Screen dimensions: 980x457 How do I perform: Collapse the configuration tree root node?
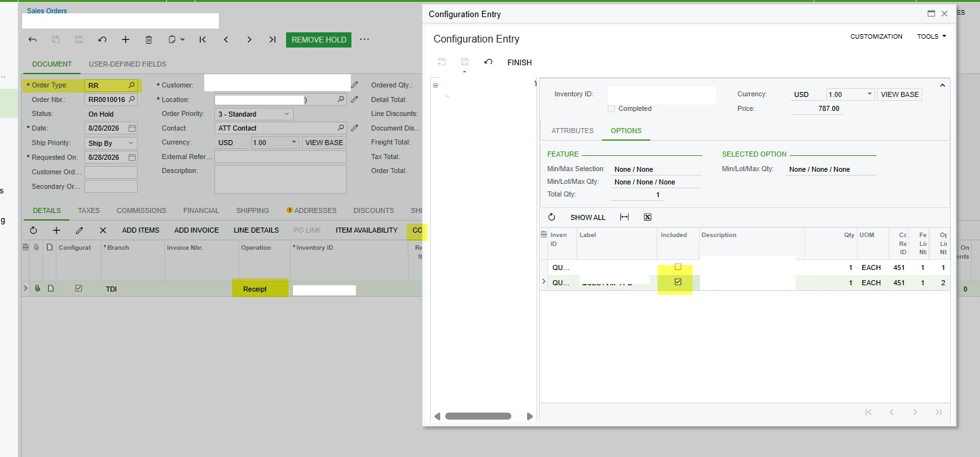pyautogui.click(x=436, y=86)
